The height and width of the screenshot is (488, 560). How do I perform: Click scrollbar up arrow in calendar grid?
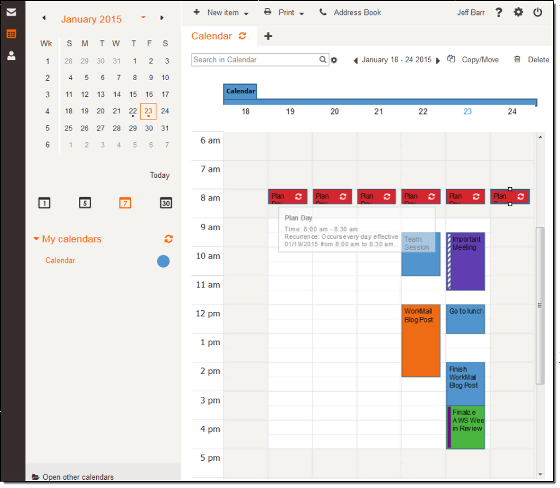coord(540,137)
